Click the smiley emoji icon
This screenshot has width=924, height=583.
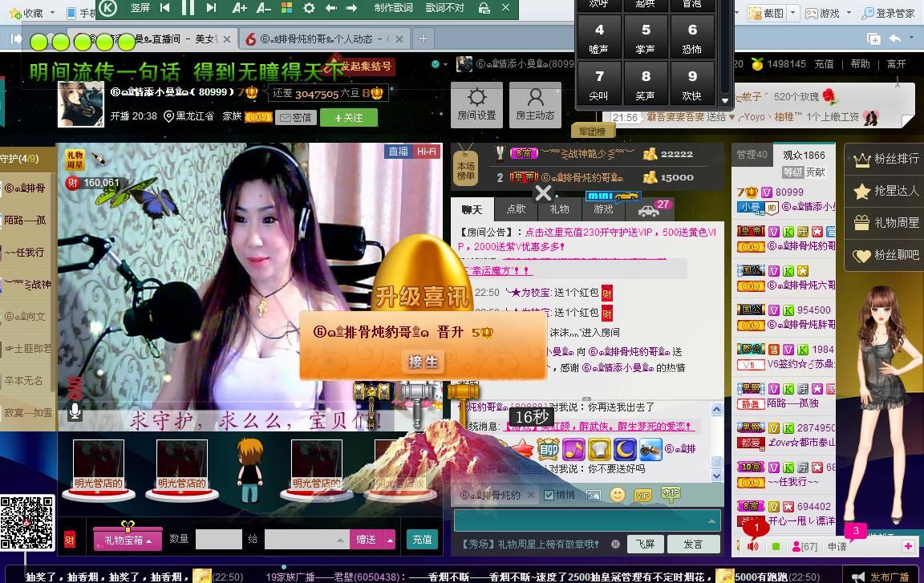(x=617, y=495)
